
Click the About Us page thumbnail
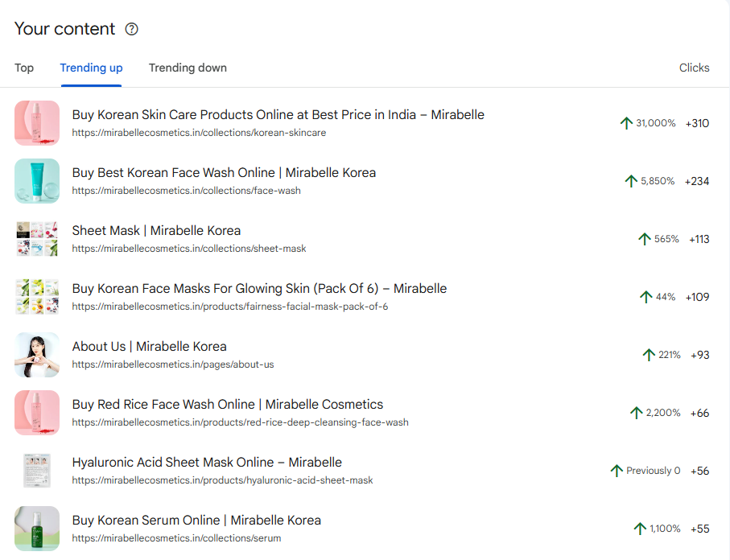[37, 355]
